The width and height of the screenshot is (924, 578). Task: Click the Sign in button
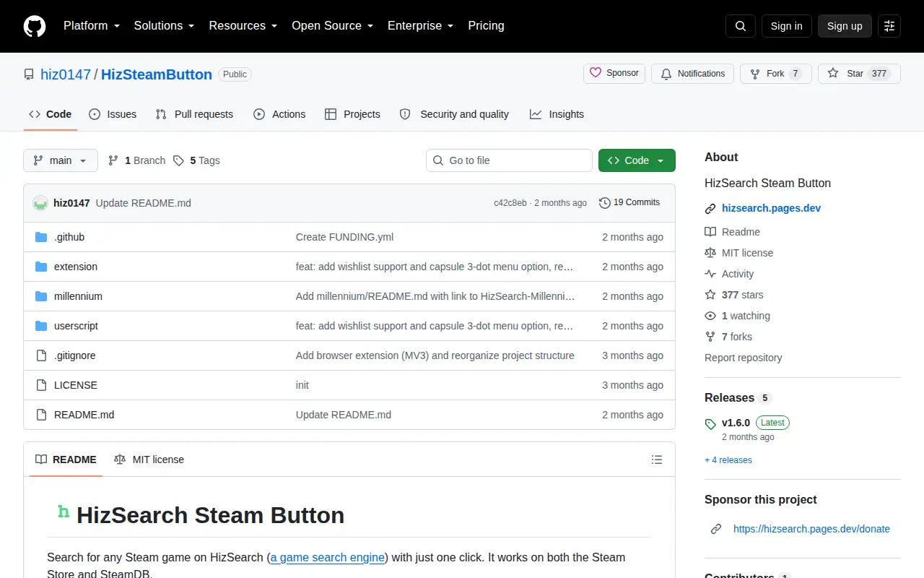786,26
